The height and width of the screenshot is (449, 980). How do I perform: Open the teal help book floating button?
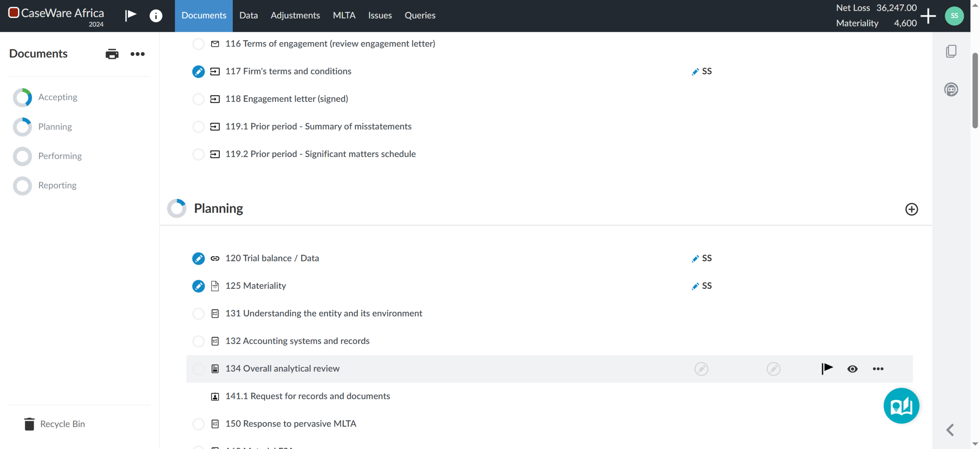pos(901,406)
